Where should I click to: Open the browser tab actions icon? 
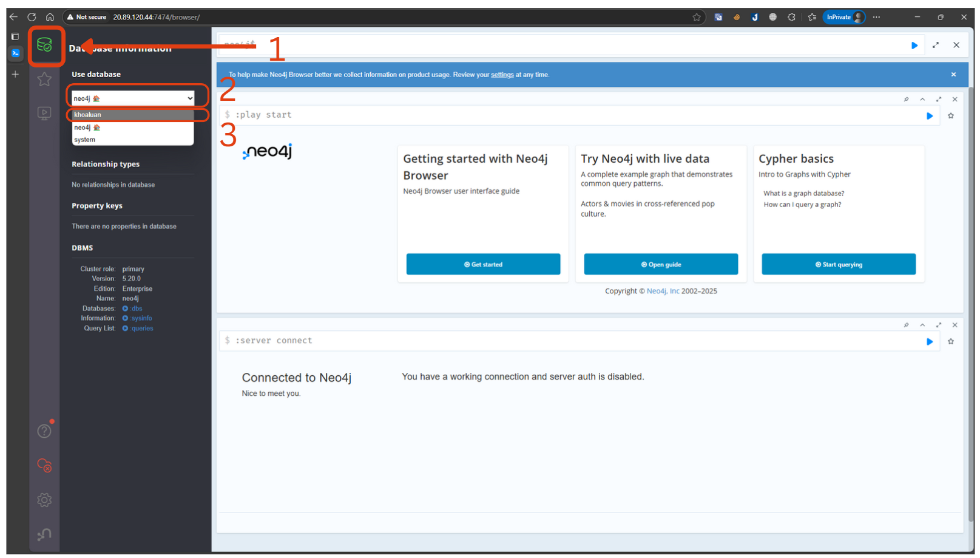(x=15, y=36)
